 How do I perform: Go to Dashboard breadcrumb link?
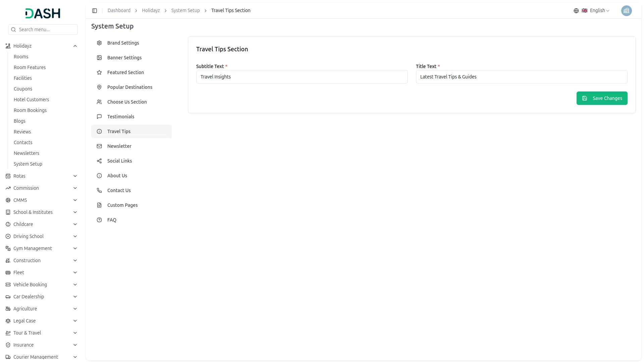click(x=119, y=11)
